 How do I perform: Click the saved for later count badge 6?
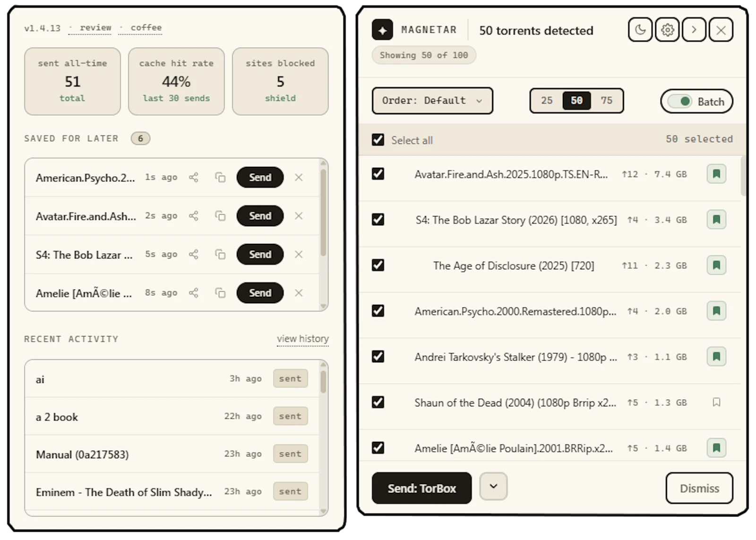pos(140,138)
